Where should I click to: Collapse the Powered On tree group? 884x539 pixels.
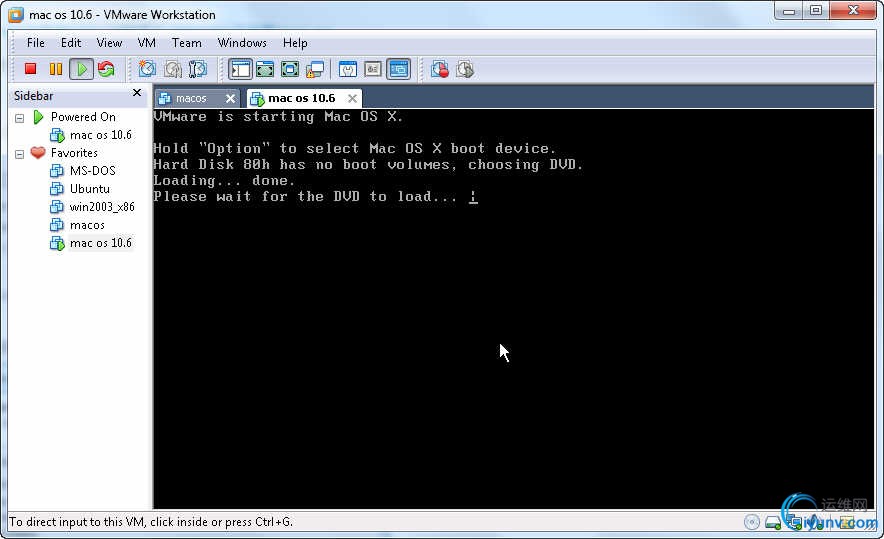pos(20,118)
